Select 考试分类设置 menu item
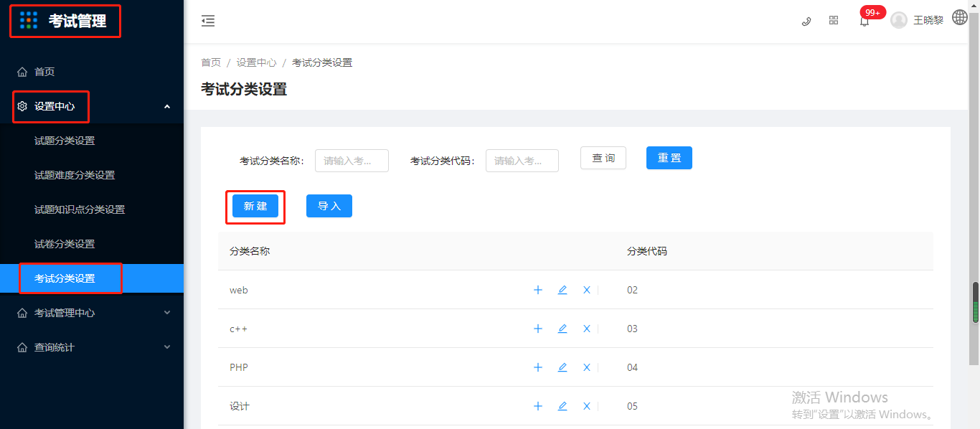Image resolution: width=980 pixels, height=429 pixels. pos(92,278)
